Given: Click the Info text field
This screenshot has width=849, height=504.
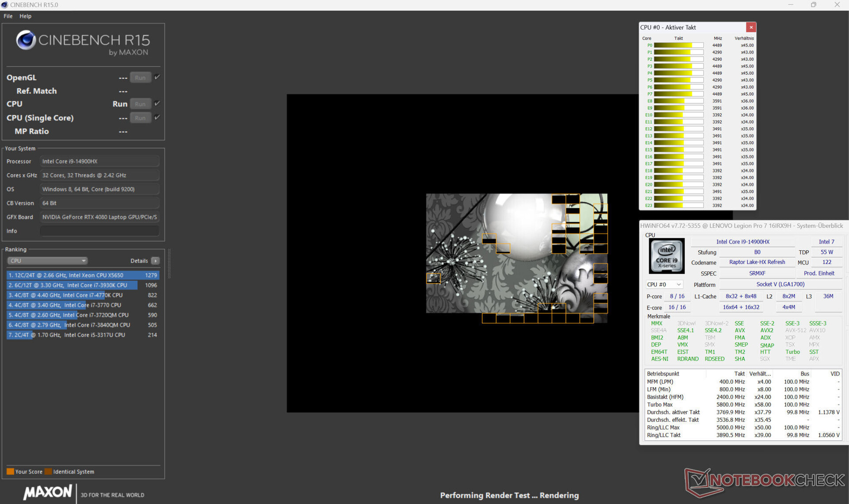Looking at the screenshot, I should [x=99, y=231].
